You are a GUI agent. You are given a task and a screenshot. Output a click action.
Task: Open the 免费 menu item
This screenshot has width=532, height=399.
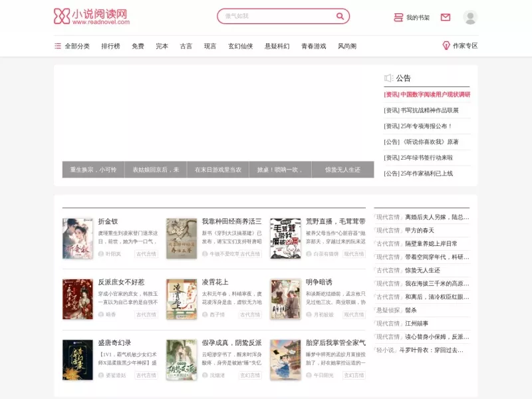pyautogui.click(x=138, y=46)
